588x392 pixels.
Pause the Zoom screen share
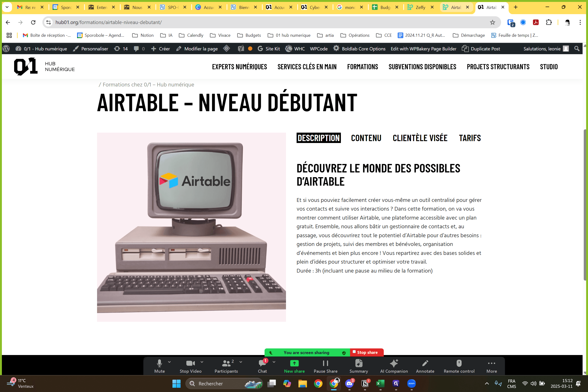click(x=326, y=366)
